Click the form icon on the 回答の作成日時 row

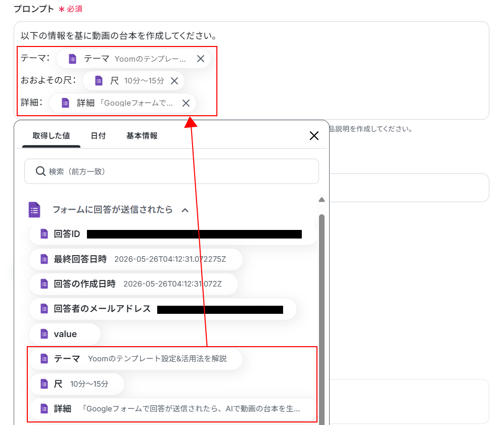point(44,284)
